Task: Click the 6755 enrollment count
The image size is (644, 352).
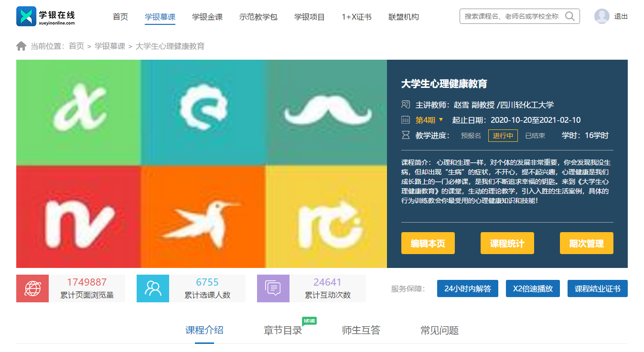Action: coord(207,282)
